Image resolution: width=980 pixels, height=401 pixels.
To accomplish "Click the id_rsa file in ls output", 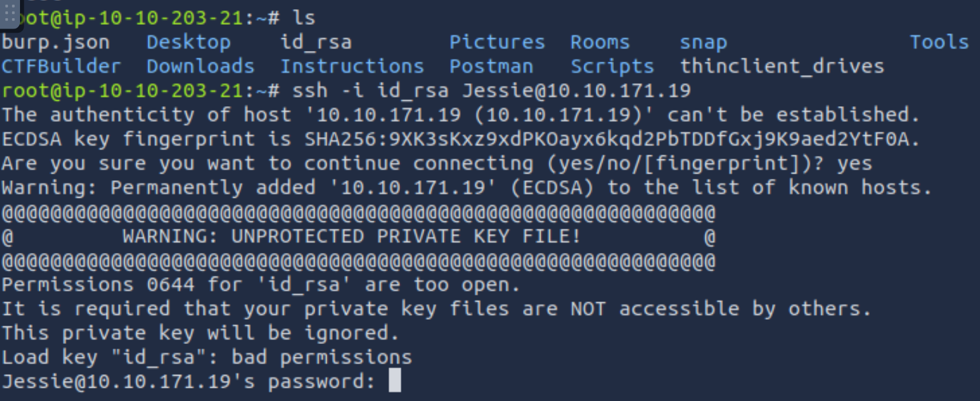I will [x=316, y=42].
